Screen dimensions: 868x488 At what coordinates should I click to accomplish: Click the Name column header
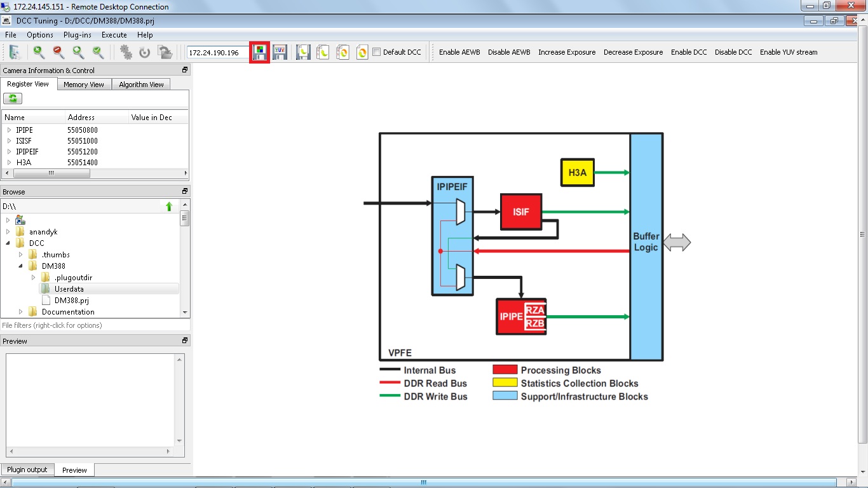pos(34,118)
